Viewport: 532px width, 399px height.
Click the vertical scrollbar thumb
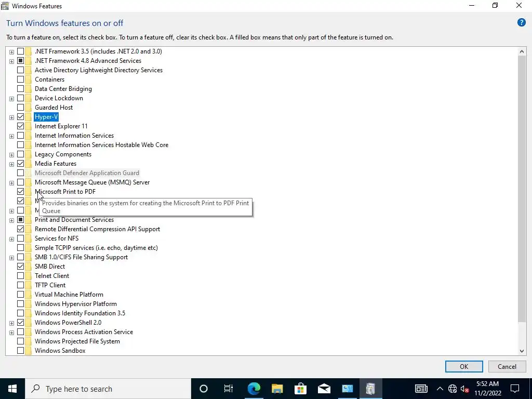522,189
